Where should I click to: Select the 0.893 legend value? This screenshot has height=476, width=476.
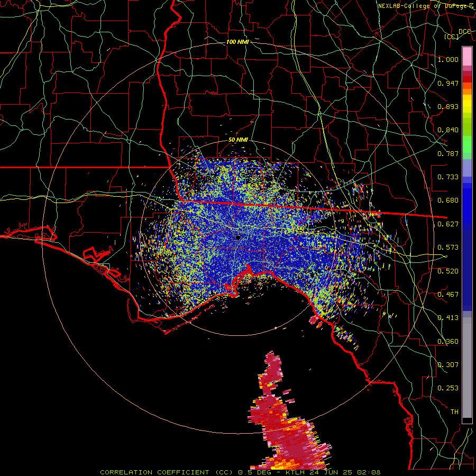pyautogui.click(x=448, y=106)
